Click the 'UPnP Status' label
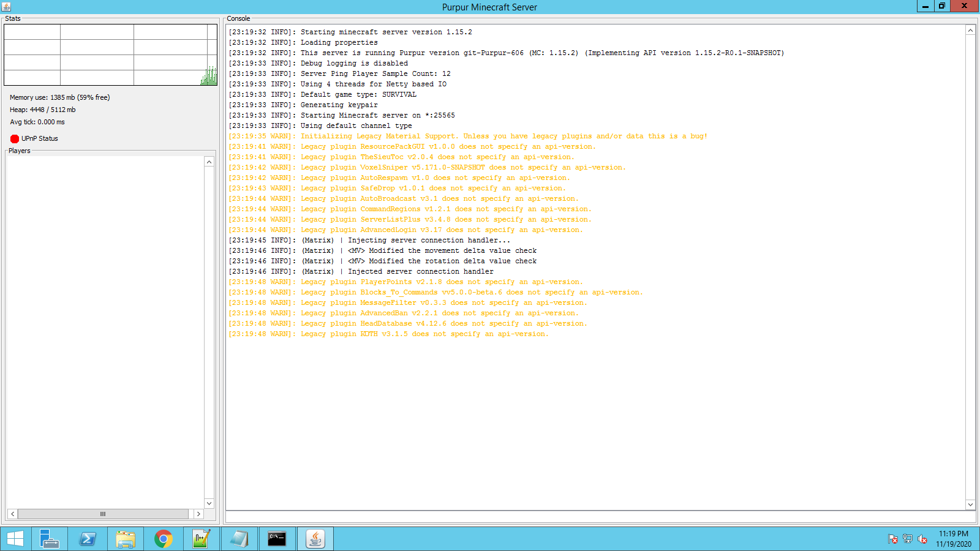 click(40, 139)
